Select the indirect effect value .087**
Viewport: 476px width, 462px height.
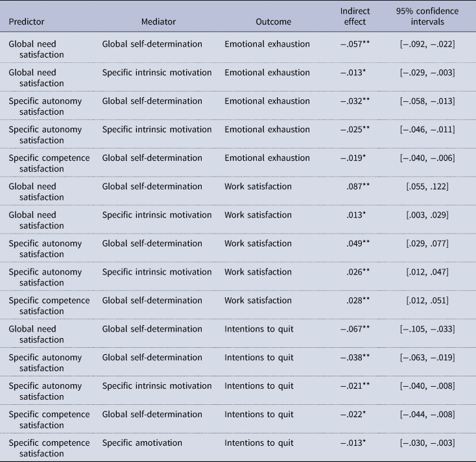tap(357, 186)
